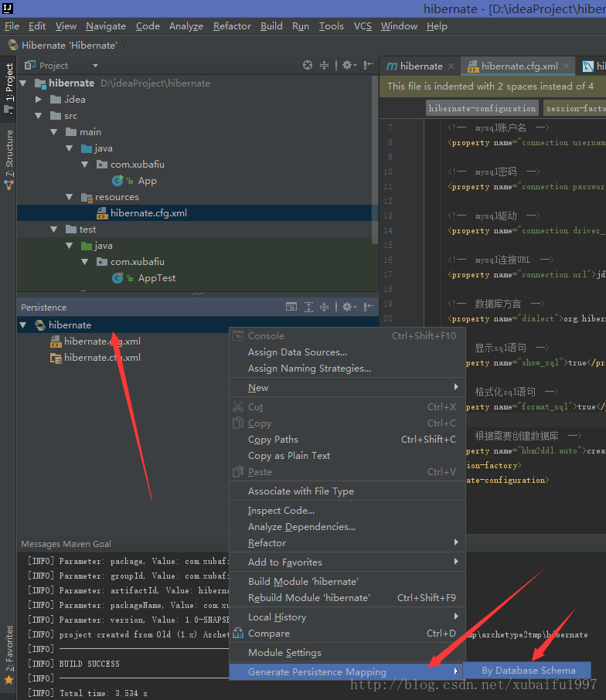Collapse the test folder
606x700 pixels.
(53, 229)
